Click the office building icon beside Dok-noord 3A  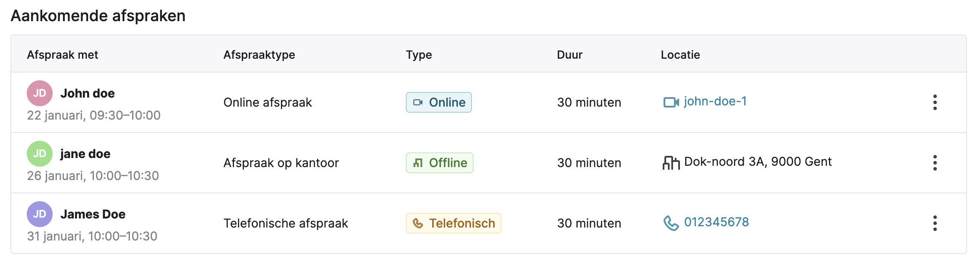pyautogui.click(x=671, y=163)
